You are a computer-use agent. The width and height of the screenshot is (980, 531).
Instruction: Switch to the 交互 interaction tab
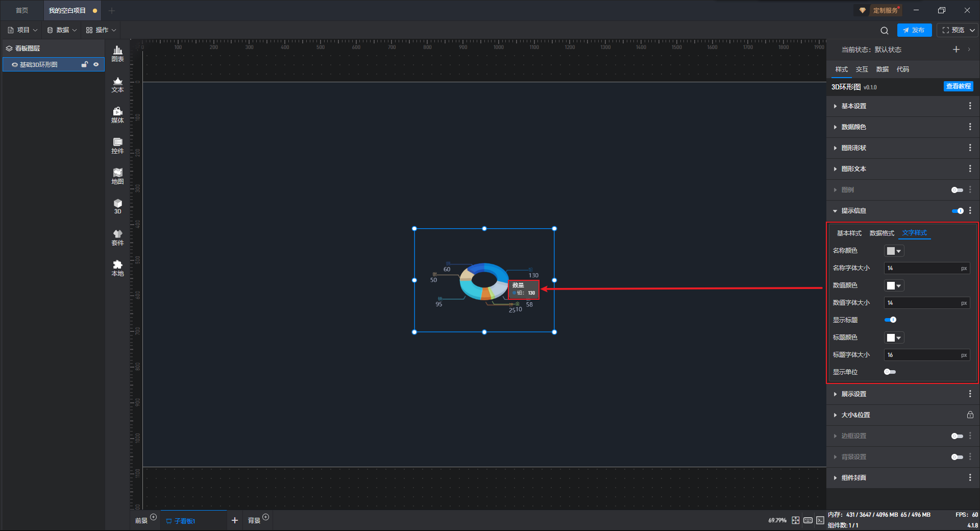coord(862,69)
